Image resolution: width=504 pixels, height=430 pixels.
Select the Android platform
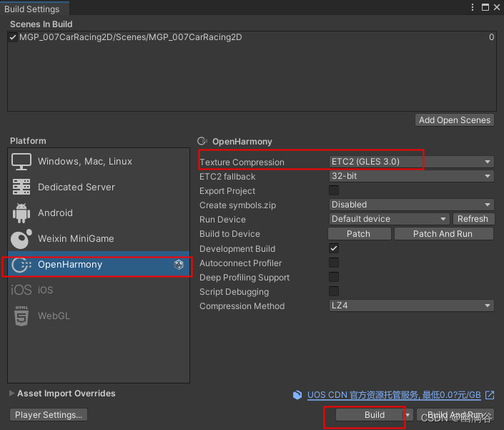[99, 213]
